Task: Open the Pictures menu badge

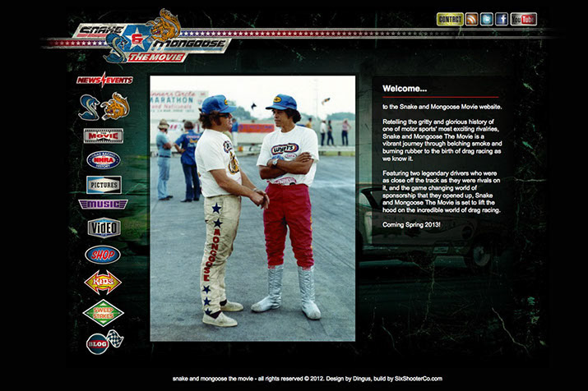Action: [x=104, y=185]
